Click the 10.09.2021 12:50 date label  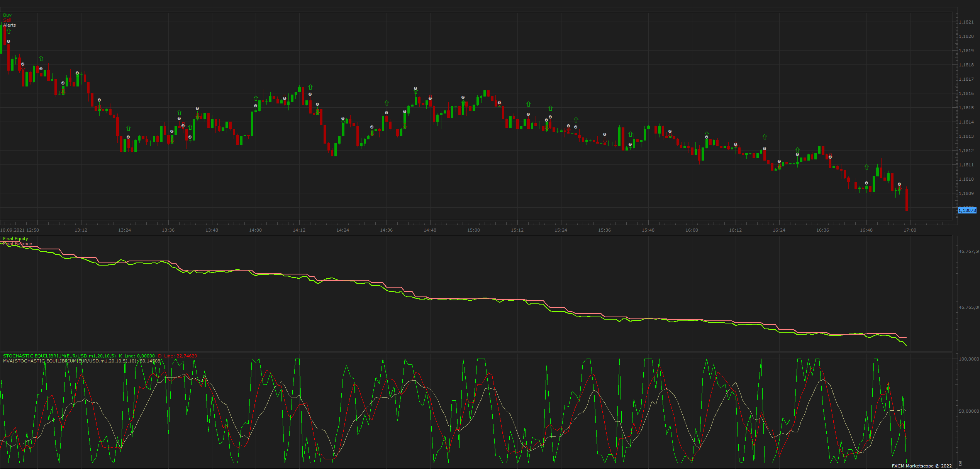point(20,230)
